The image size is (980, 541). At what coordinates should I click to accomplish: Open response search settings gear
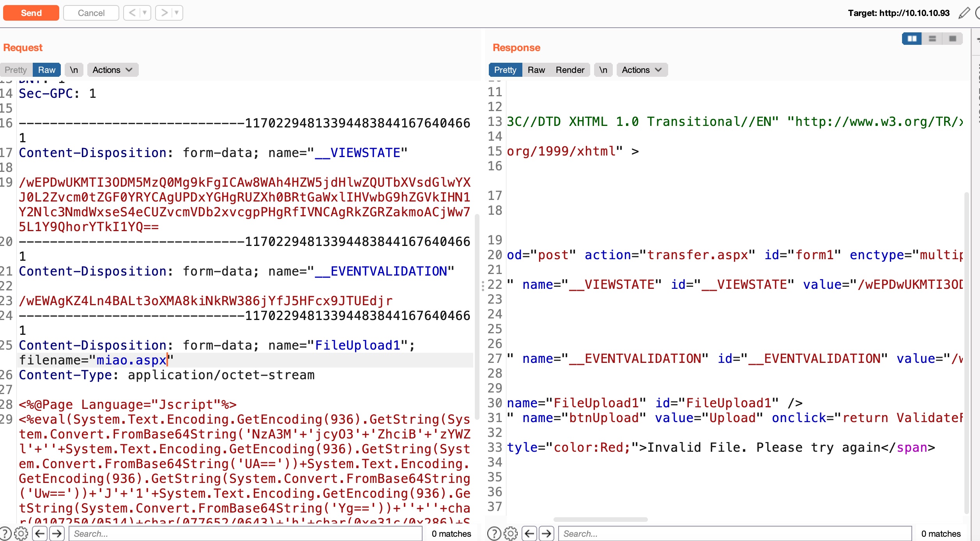point(510,533)
